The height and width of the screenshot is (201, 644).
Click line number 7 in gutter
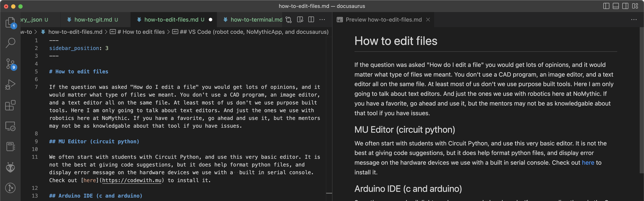(x=36, y=87)
